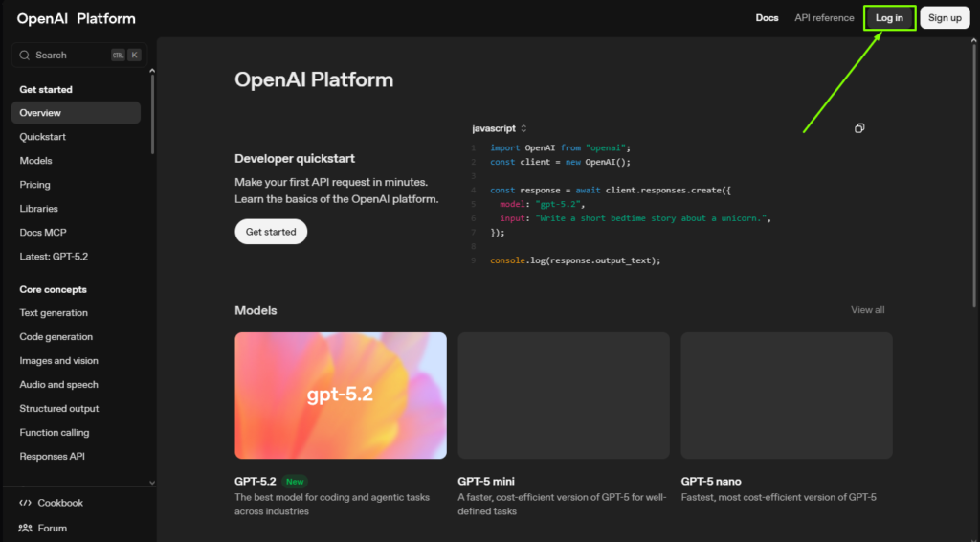Open Libraries in the sidebar
This screenshot has width=980, height=542.
coord(38,208)
